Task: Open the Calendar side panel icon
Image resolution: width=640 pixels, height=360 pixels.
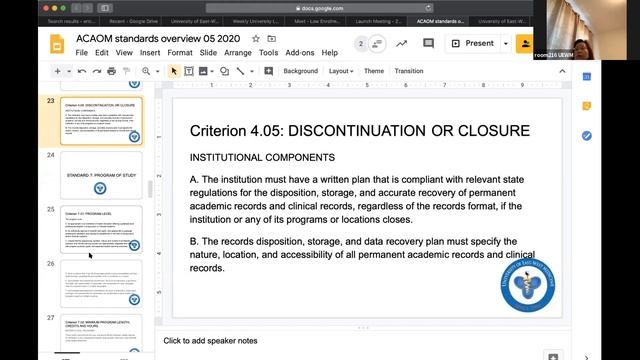Action: (587, 76)
